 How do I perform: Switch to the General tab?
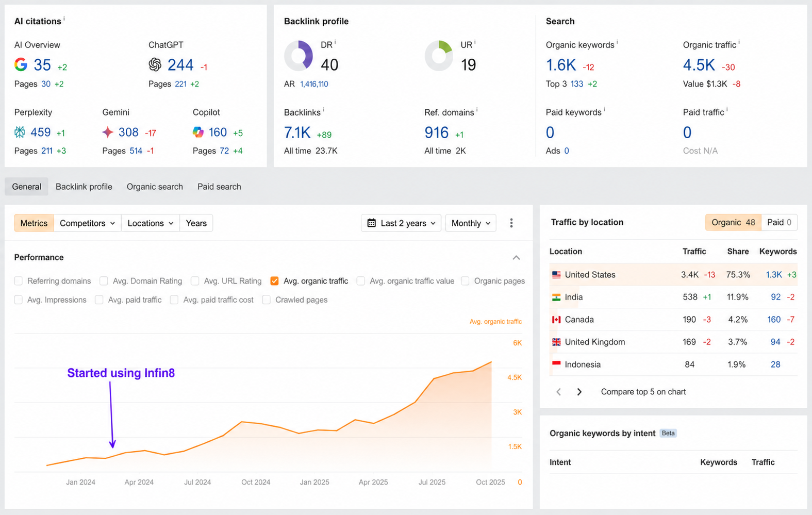click(27, 187)
